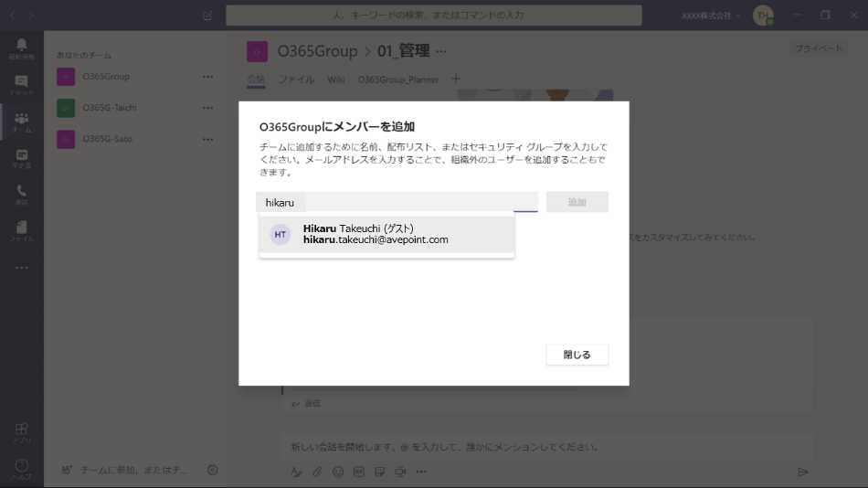Open more options for O365G-Taichi team
The height and width of the screenshot is (488, 868).
(207, 108)
